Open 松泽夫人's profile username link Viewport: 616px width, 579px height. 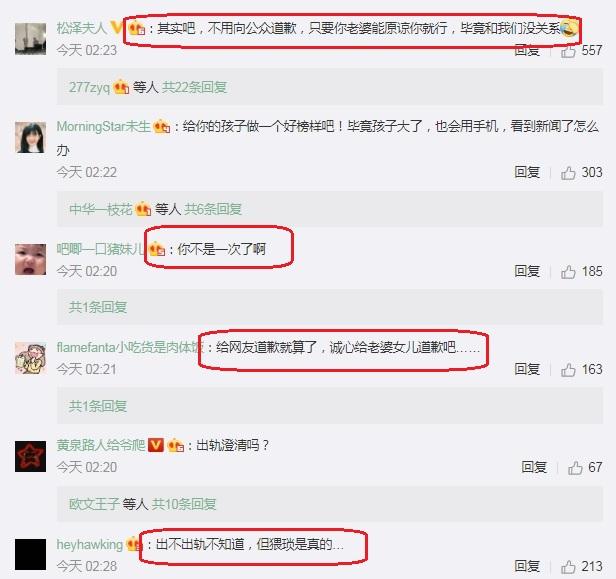82,28
